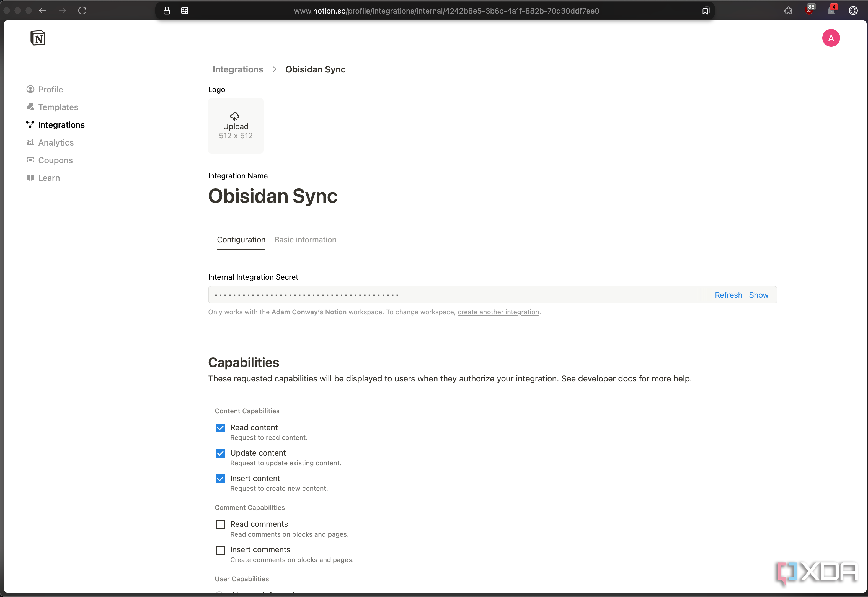Click the Obisidan Sync breadcrumb text
This screenshot has height=597, width=868.
pyautogui.click(x=315, y=69)
